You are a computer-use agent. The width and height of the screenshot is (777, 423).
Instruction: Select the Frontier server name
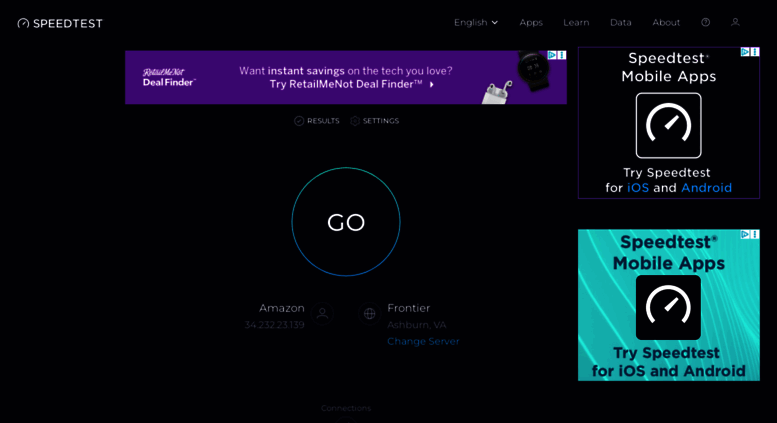coord(408,308)
